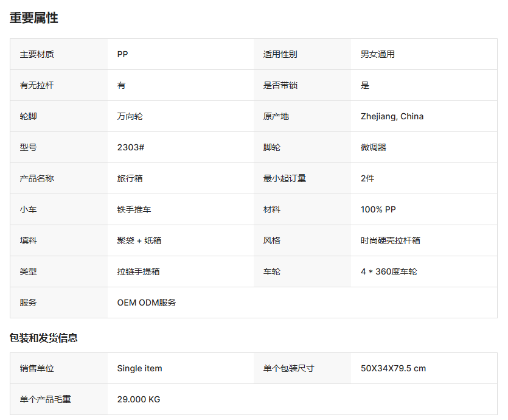Select the 铁手推车 trolley value
Viewport: 508px width, 420px height.
(134, 209)
